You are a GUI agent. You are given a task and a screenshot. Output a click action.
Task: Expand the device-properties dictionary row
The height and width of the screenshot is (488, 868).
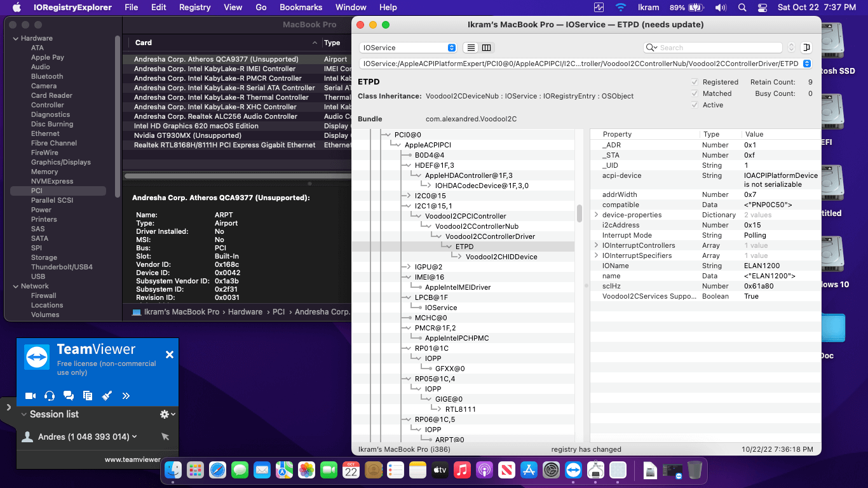pos(596,215)
